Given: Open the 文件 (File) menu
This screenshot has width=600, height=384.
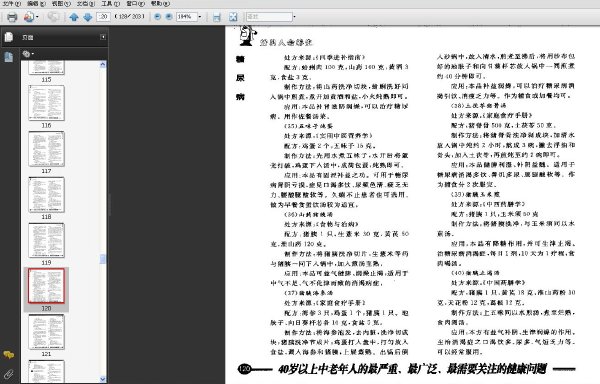Looking at the screenshot, I should pos(11,3).
